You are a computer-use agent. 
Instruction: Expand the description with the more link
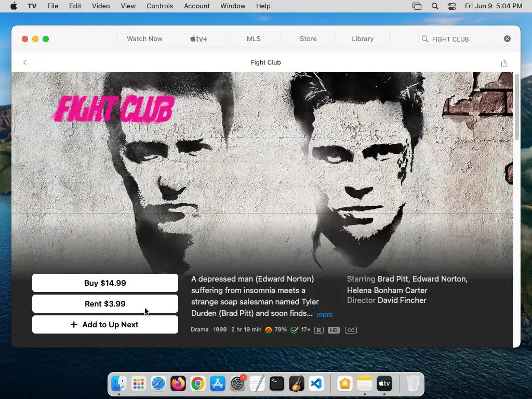325,314
